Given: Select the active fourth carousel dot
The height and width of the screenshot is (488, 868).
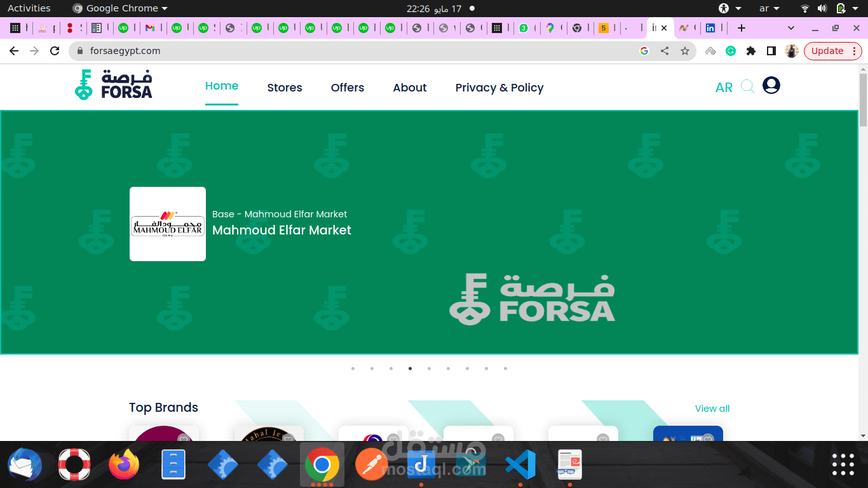Looking at the screenshot, I should (410, 369).
